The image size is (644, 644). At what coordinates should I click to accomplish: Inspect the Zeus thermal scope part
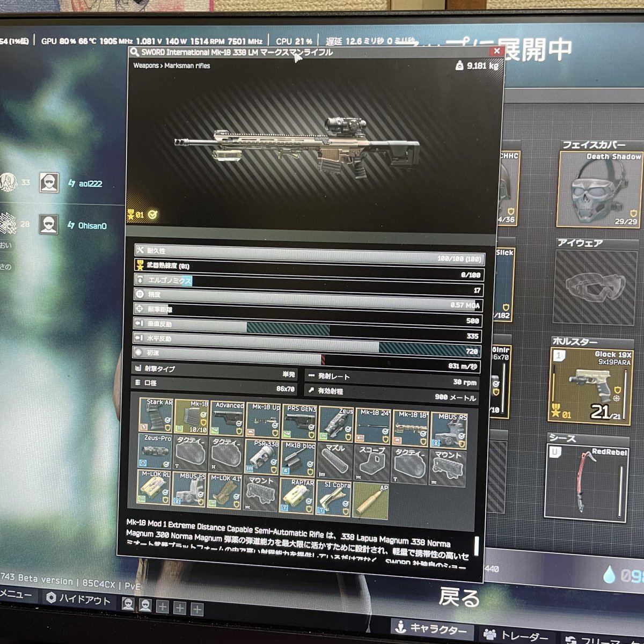pyautogui.click(x=336, y=424)
